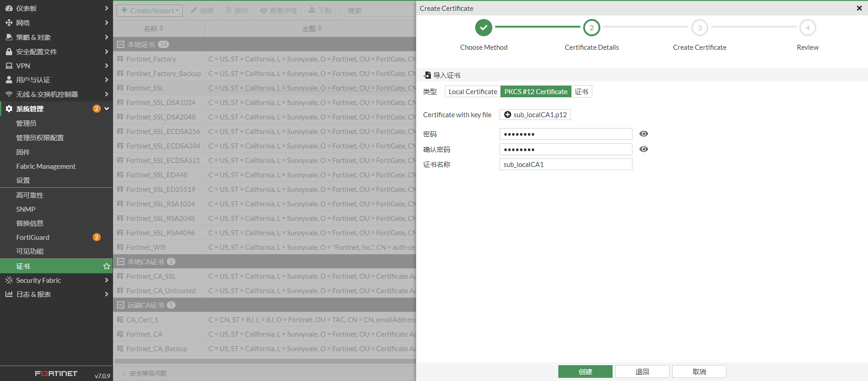Click the 证书名称 input field
The image size is (868, 381).
click(x=566, y=165)
